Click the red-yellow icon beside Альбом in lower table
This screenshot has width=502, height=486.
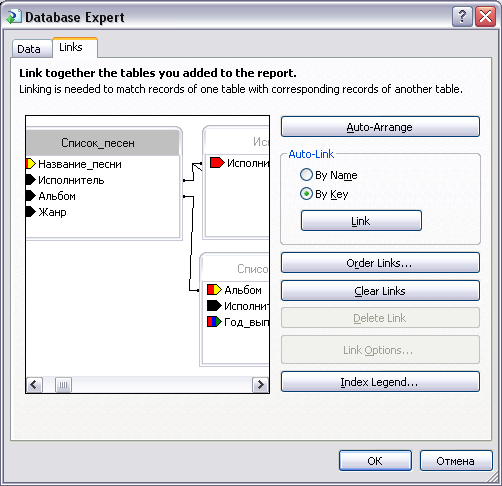pos(214,290)
